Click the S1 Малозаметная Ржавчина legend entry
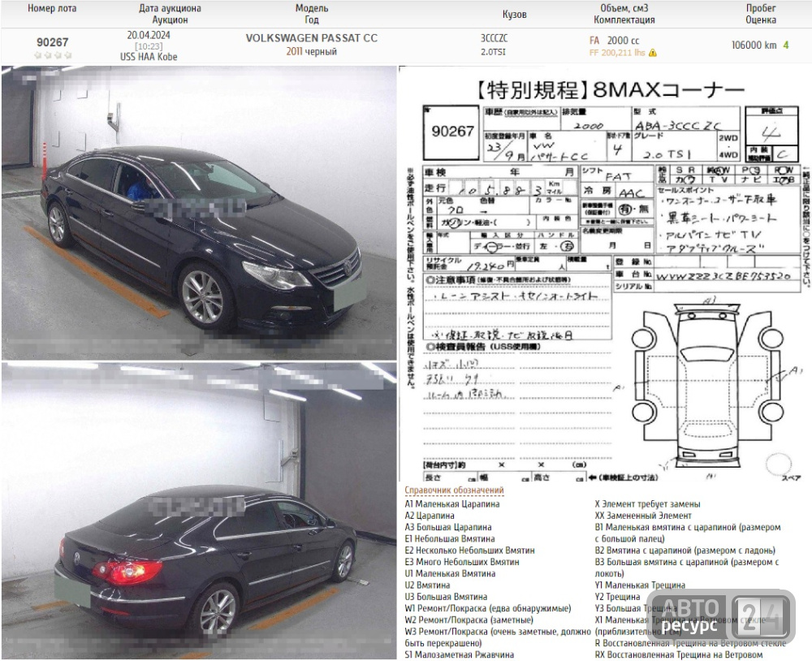 (460, 655)
